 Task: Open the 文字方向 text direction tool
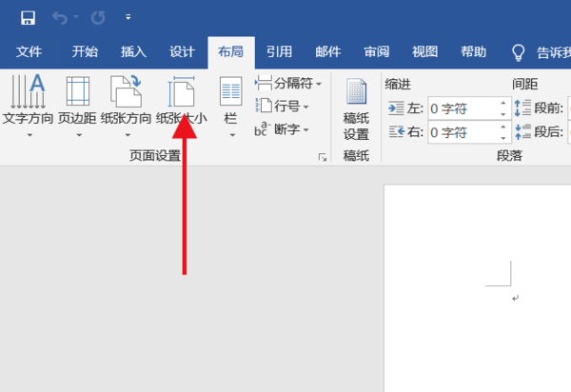coord(28,106)
